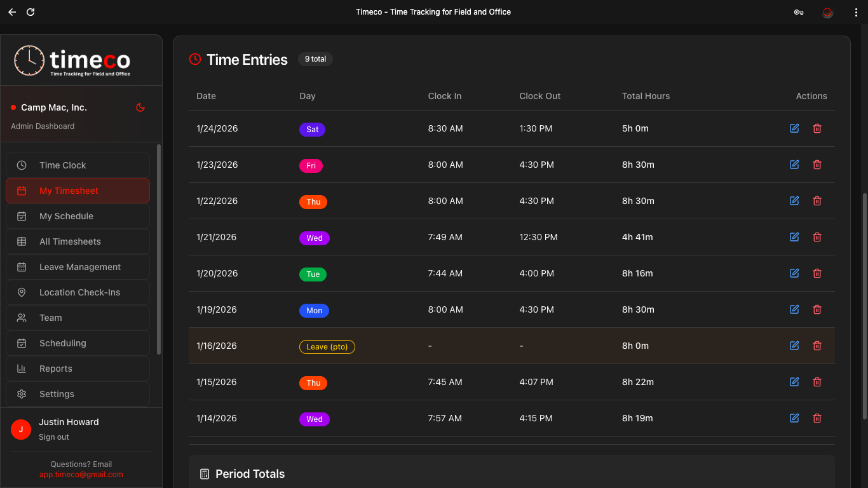The height and width of the screenshot is (488, 868).
Task: Edit the 1/14/2026 time entry
Action: pyautogui.click(x=794, y=418)
